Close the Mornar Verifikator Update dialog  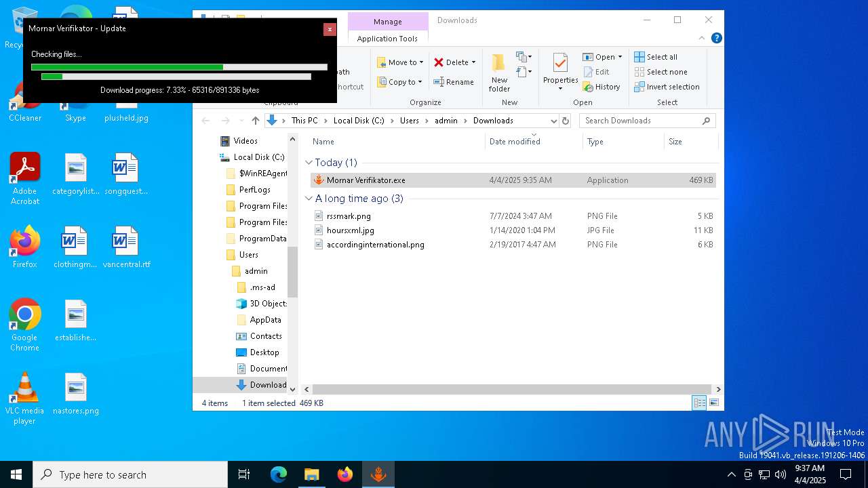(x=330, y=29)
